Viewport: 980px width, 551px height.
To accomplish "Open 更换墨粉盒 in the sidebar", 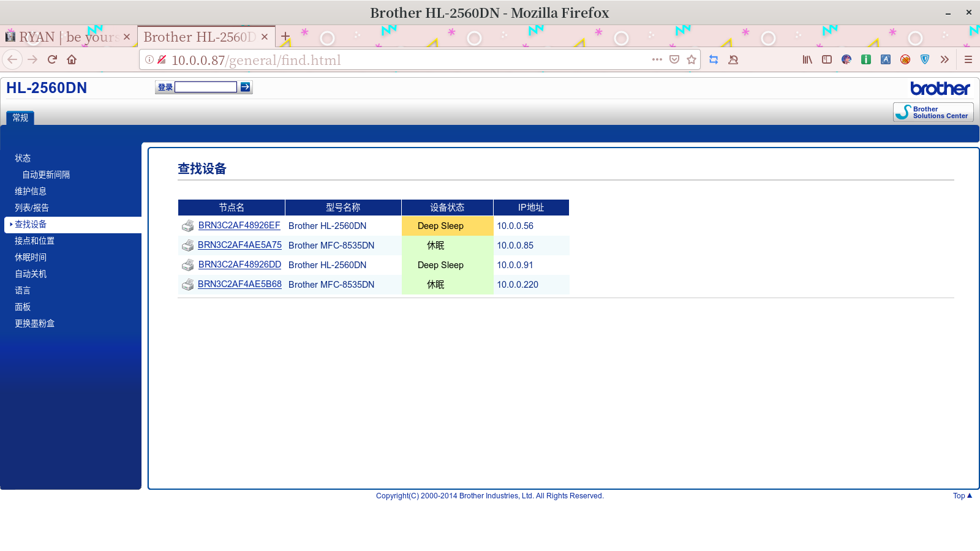I will [x=34, y=323].
